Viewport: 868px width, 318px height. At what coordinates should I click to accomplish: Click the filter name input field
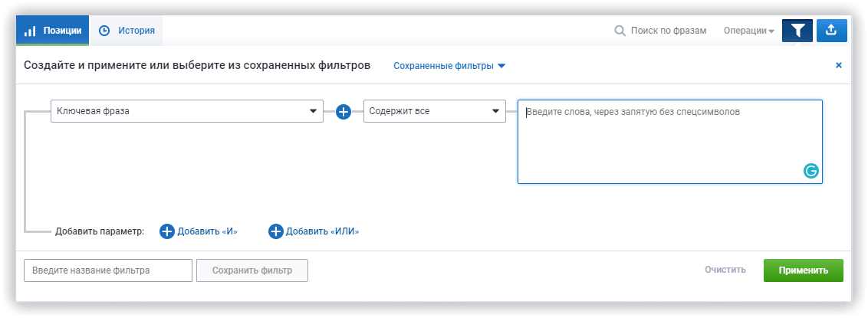pyautogui.click(x=108, y=270)
